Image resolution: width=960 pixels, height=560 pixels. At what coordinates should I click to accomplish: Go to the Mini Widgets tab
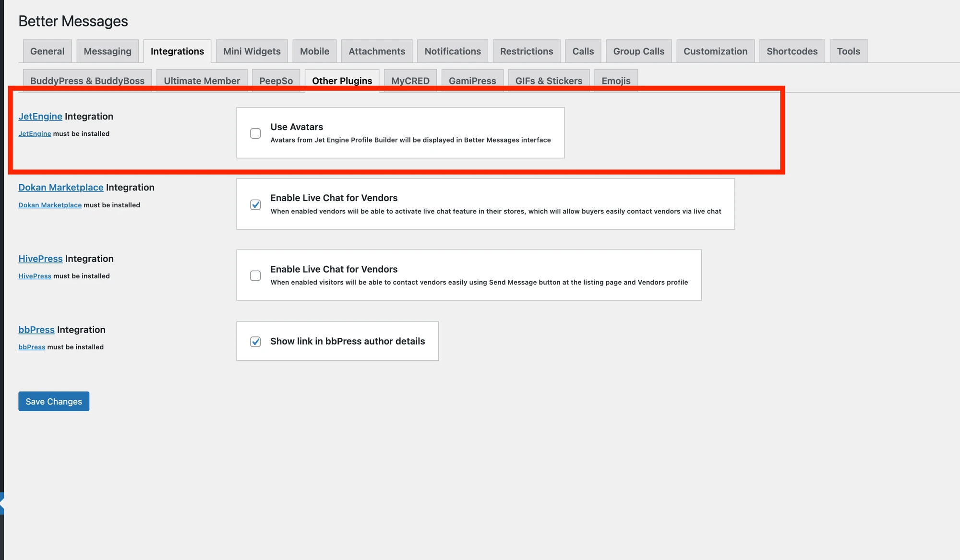252,51
